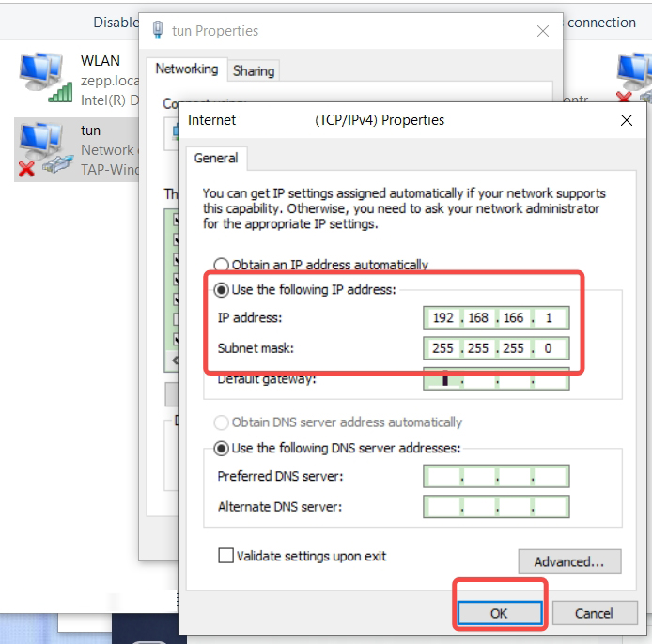The width and height of the screenshot is (652, 644).
Task: Open the Advanced settings
Action: [569, 561]
